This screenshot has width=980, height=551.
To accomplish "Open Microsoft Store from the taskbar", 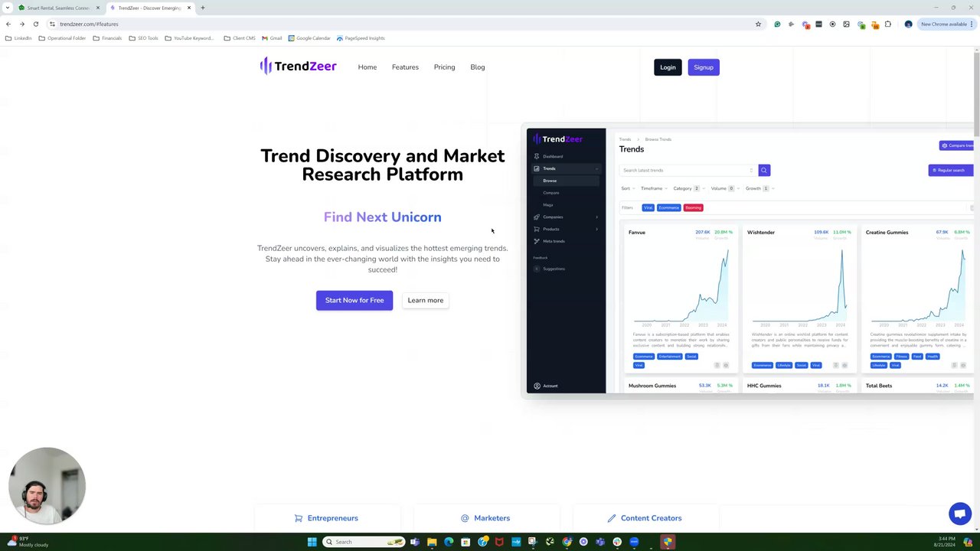I will coord(465,542).
